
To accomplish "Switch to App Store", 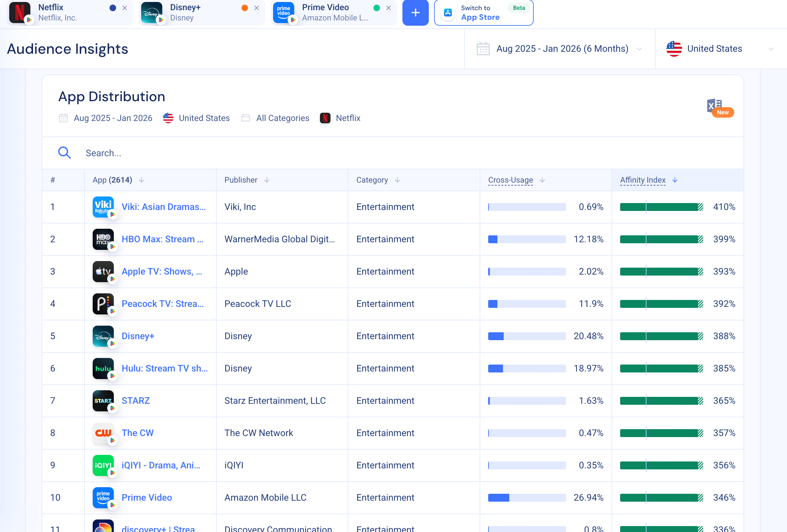I will 484,13.
